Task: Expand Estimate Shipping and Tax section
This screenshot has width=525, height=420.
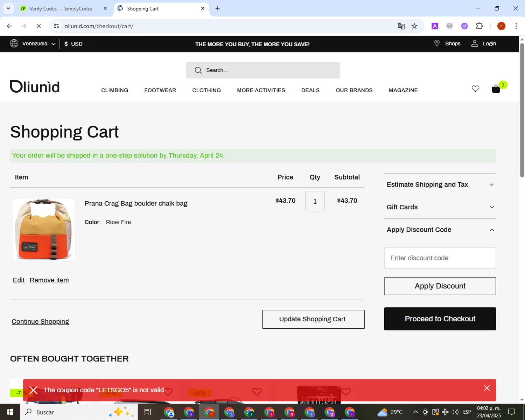Action: point(440,184)
